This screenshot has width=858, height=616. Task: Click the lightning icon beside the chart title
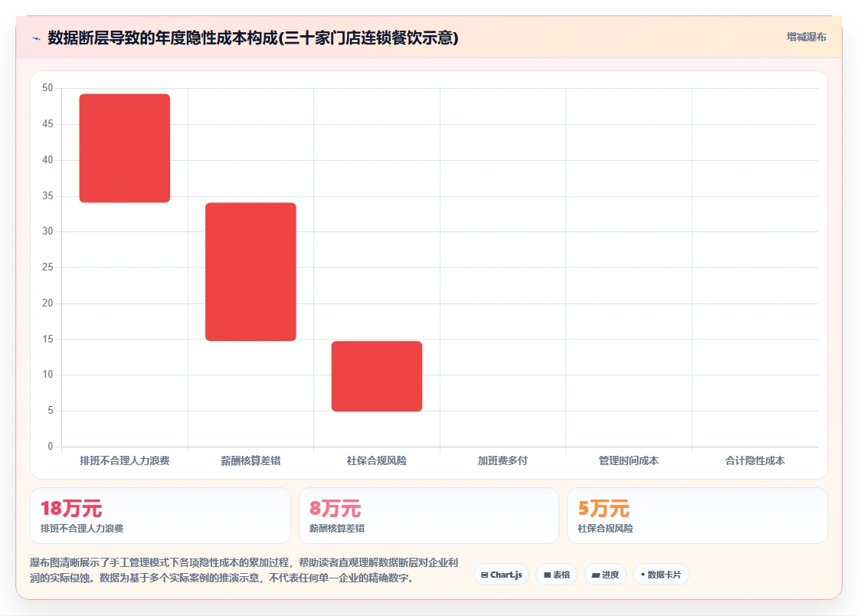click(37, 38)
